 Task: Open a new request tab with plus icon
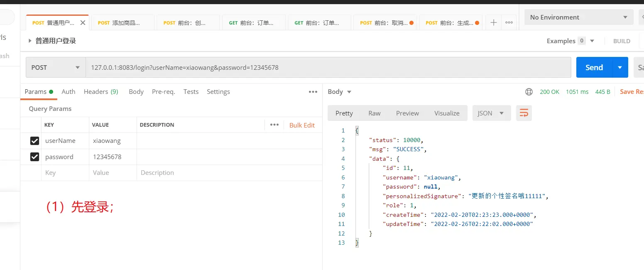[x=493, y=23]
